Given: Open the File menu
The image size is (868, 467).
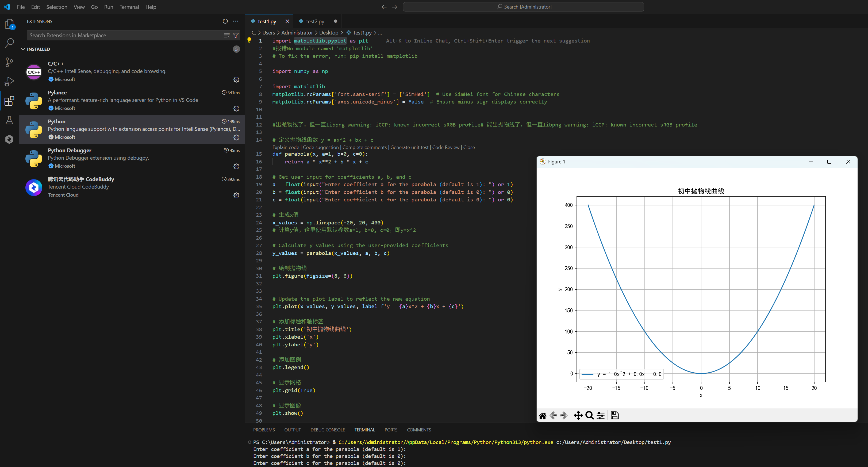Looking at the screenshot, I should tap(21, 7).
